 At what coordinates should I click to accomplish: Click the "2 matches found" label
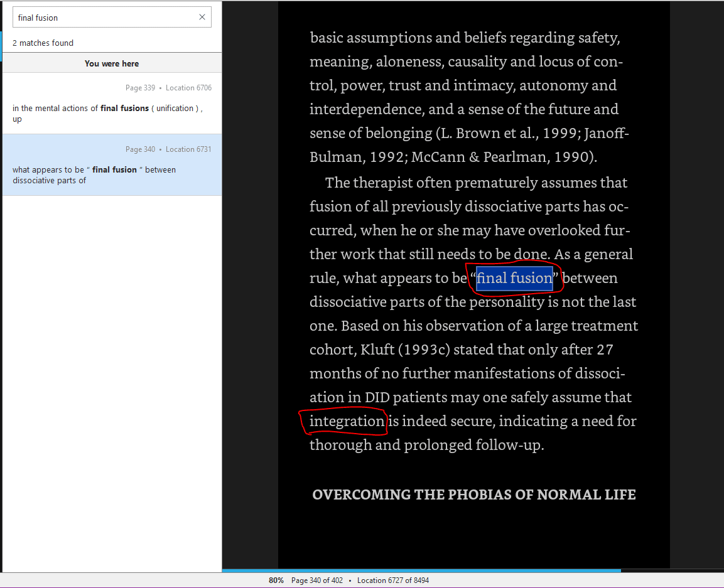pyautogui.click(x=43, y=43)
